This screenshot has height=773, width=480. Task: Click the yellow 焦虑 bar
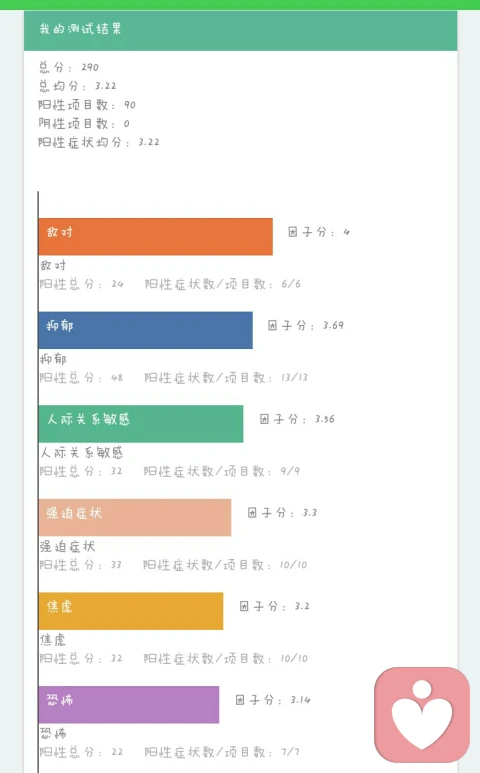(131, 611)
